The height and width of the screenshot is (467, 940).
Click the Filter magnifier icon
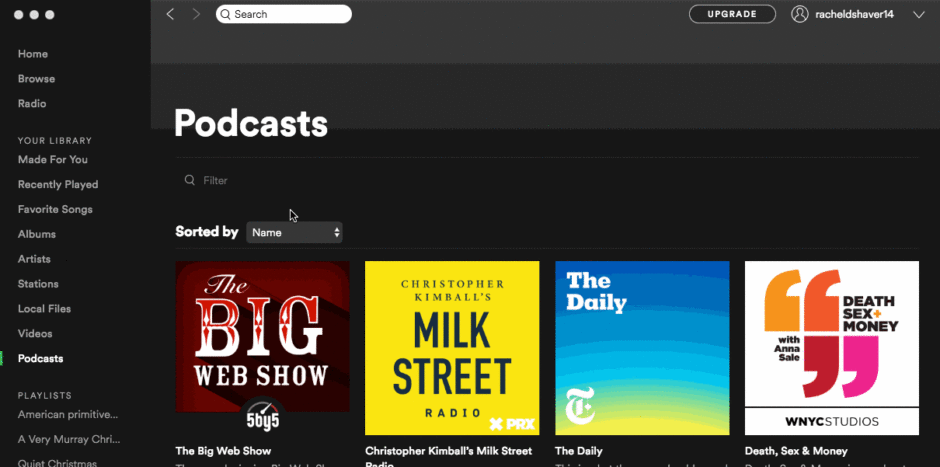[189, 180]
